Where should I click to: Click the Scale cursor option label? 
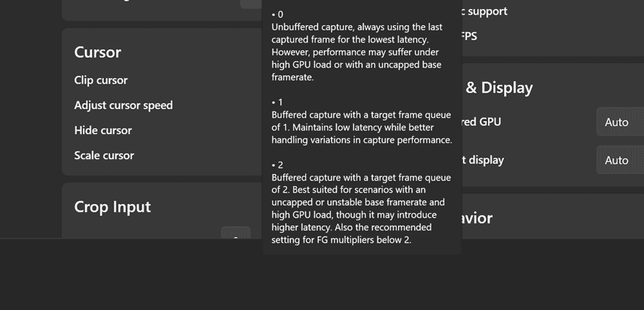(104, 155)
